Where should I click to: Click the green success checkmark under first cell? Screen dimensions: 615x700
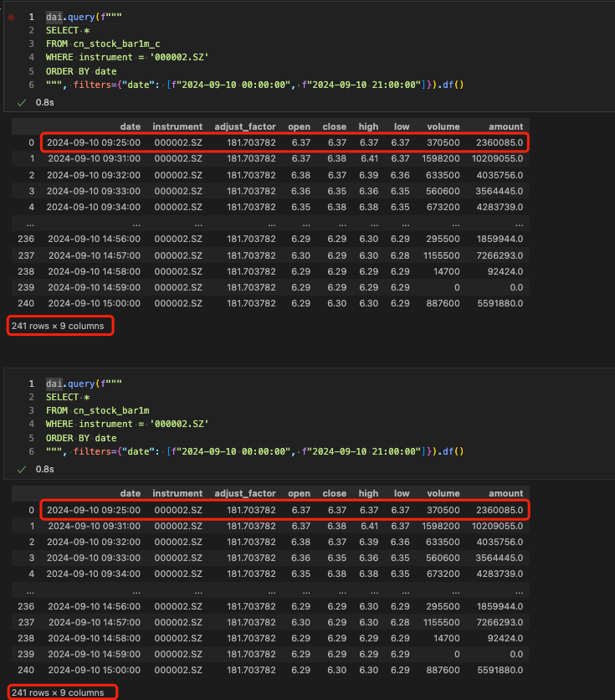(x=21, y=103)
